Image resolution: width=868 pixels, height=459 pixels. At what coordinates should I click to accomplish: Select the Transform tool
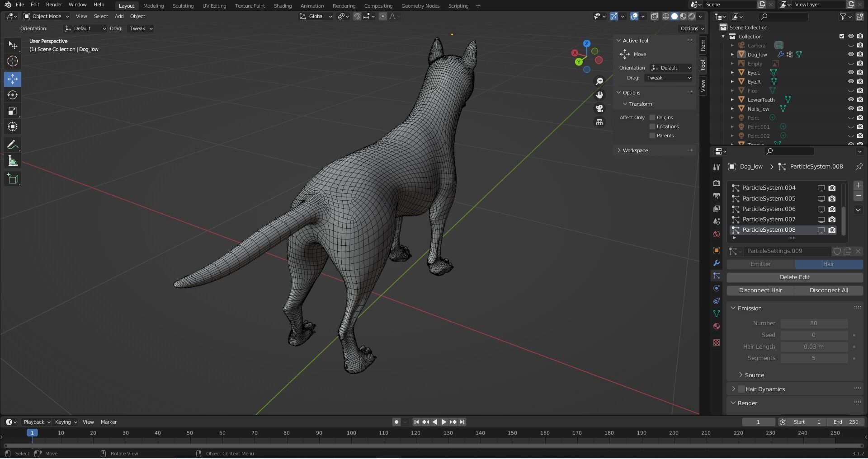(13, 126)
